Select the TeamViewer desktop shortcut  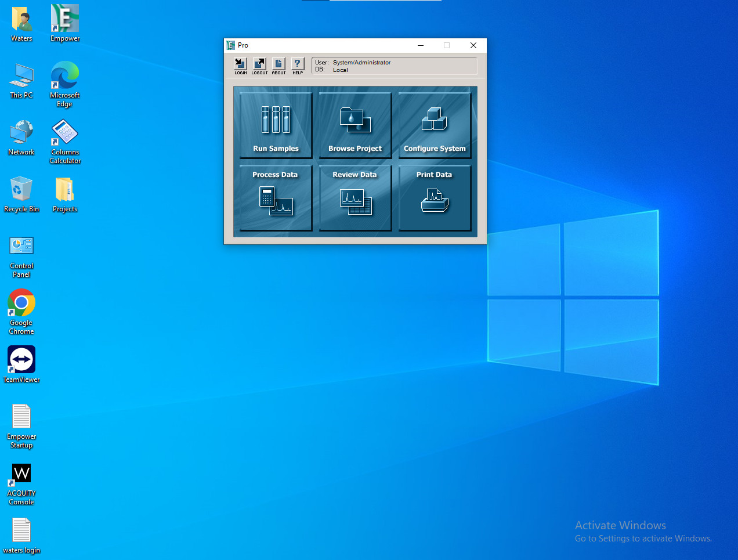click(22, 364)
